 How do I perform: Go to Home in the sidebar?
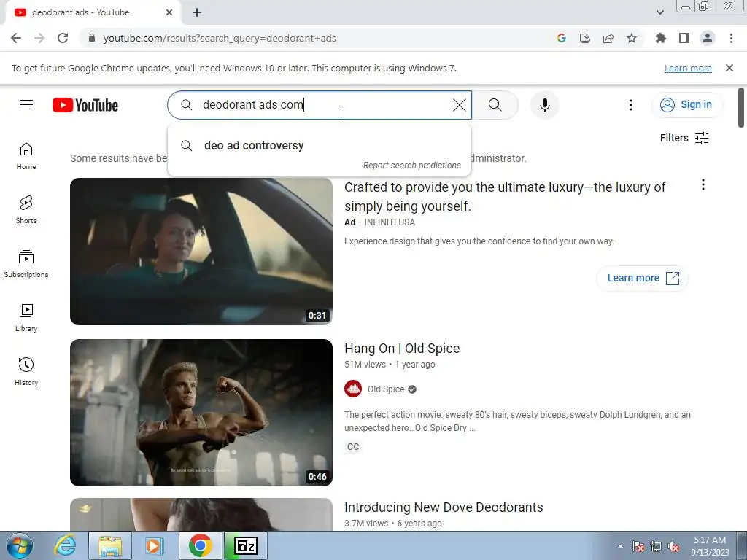pos(26,156)
